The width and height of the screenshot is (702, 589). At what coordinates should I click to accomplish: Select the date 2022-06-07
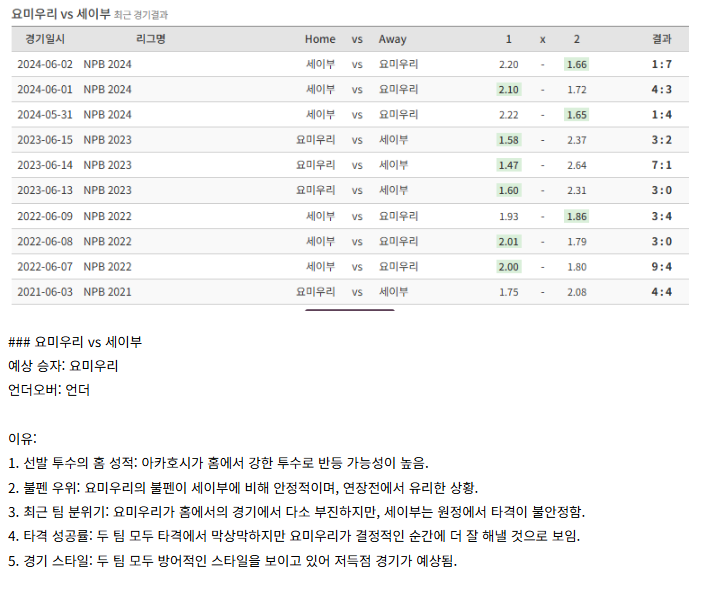(45, 267)
